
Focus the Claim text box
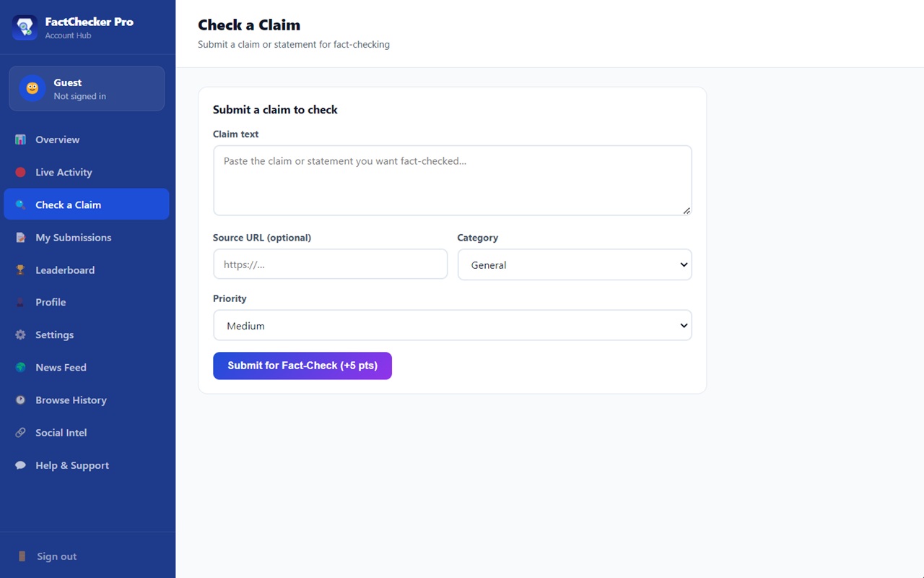(x=453, y=181)
